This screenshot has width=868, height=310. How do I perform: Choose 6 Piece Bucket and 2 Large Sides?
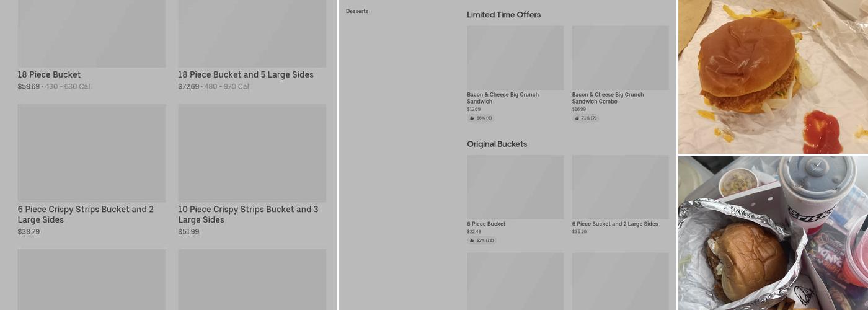coord(614,224)
